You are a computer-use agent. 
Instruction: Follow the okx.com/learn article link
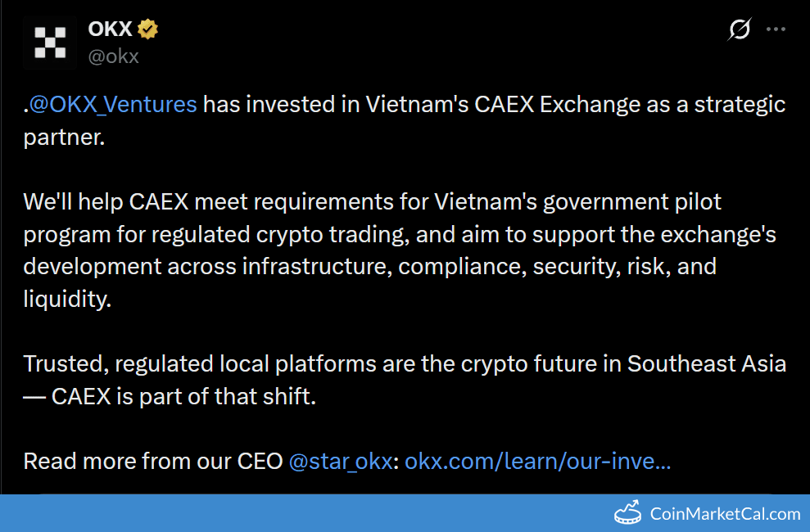point(537,461)
